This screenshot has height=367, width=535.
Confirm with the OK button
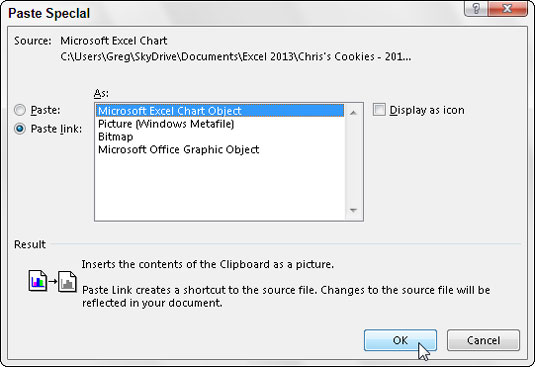coord(400,340)
